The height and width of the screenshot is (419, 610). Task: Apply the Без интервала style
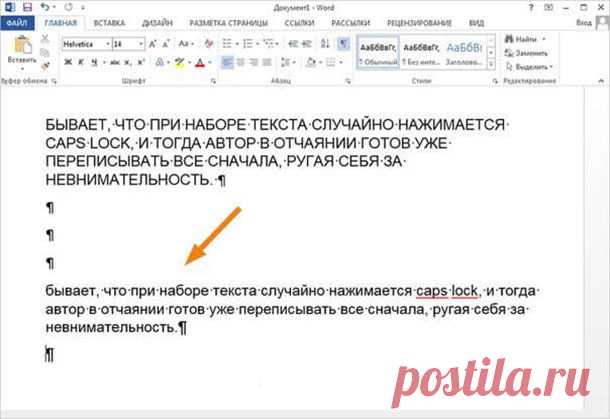point(421,53)
